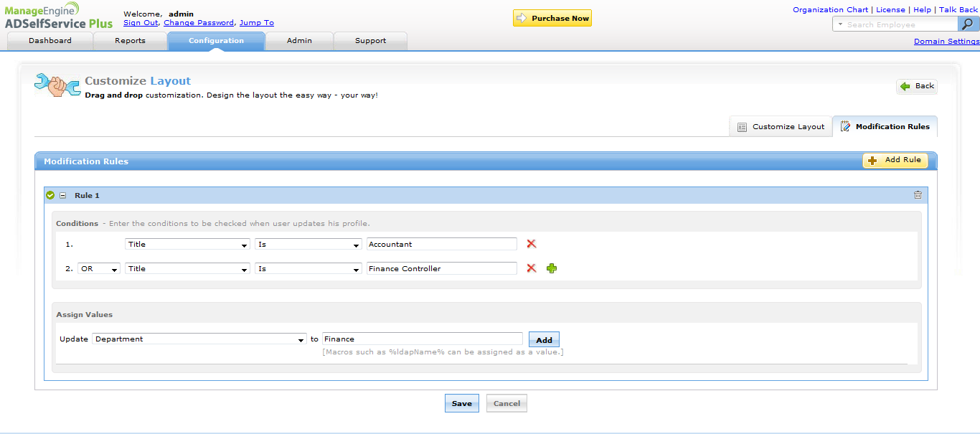Click the employee search magnifier icon

pyautogui.click(x=968, y=24)
